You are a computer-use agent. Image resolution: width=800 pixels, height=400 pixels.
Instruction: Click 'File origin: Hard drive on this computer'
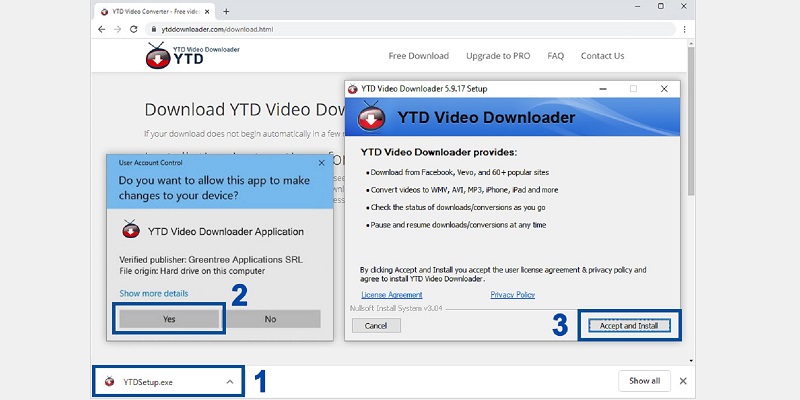192,271
